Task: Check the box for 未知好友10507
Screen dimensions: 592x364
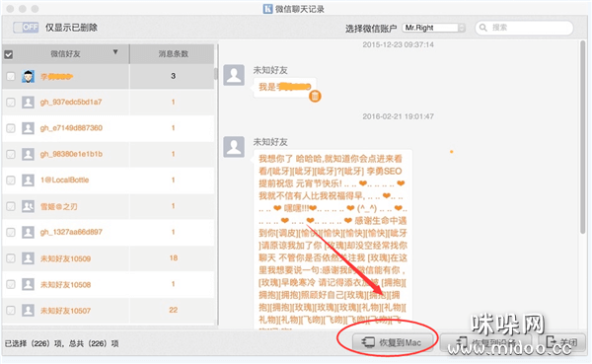Action: pyautogui.click(x=11, y=311)
